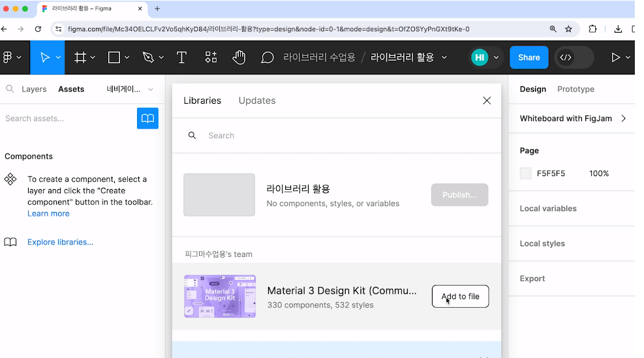Image resolution: width=644 pixels, height=358 pixels.
Task: Open the Libraries tab in dialog
Action: (202, 100)
